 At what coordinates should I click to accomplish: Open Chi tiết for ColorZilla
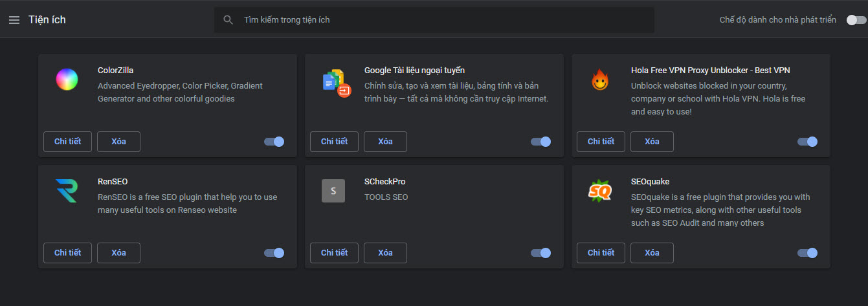pyautogui.click(x=67, y=142)
